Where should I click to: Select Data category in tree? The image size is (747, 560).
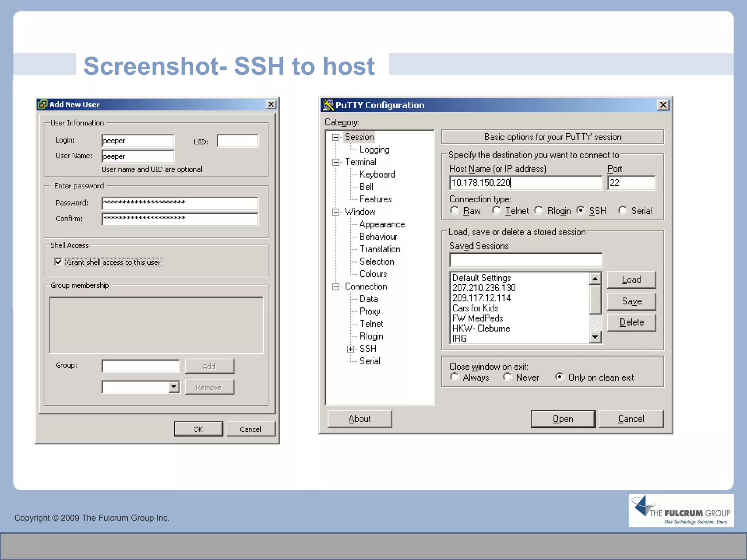[x=368, y=299]
